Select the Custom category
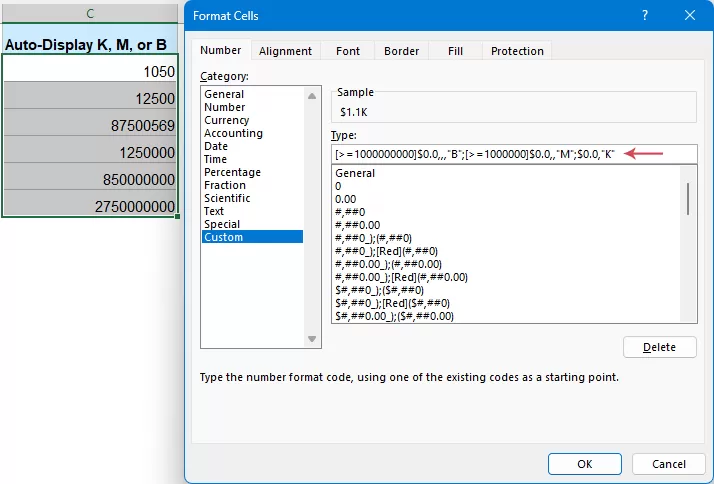Screen dimensions: 714x484 click(252, 237)
